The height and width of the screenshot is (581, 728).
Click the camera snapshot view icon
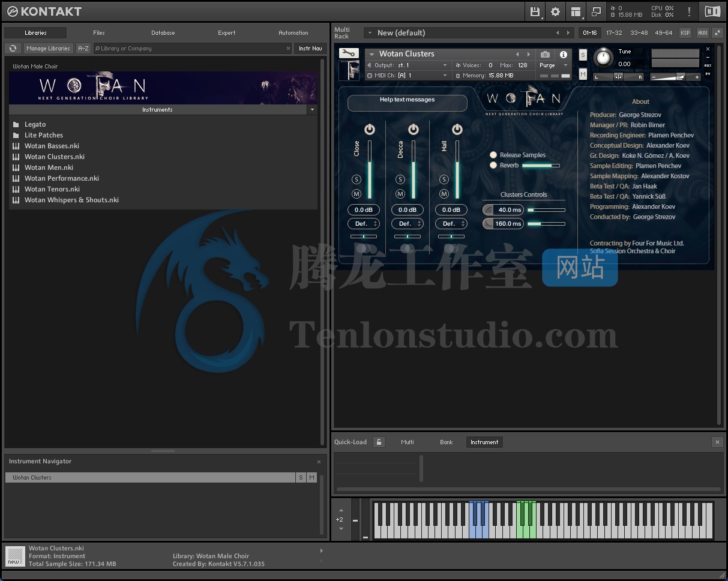[545, 54]
